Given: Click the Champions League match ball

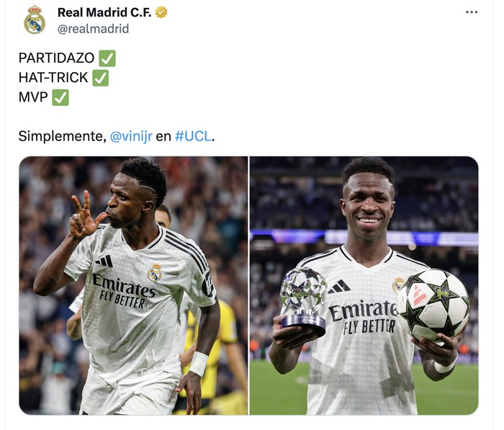Looking at the screenshot, I should tap(433, 305).
